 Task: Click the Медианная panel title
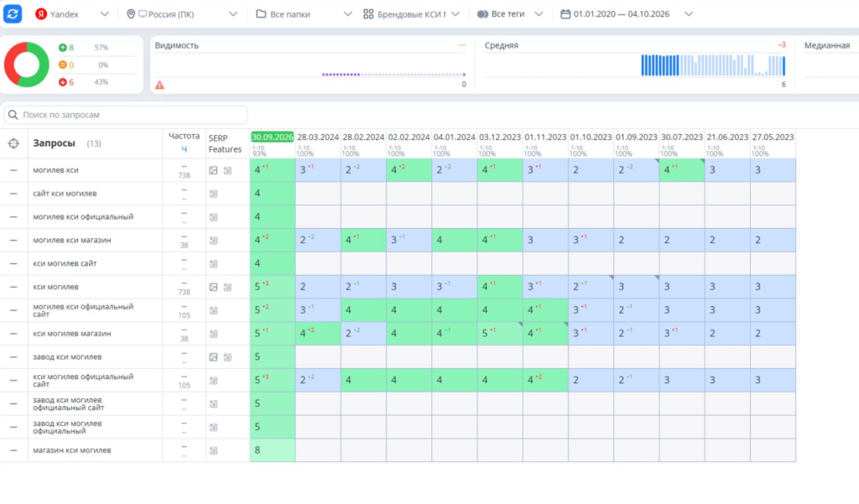point(826,45)
